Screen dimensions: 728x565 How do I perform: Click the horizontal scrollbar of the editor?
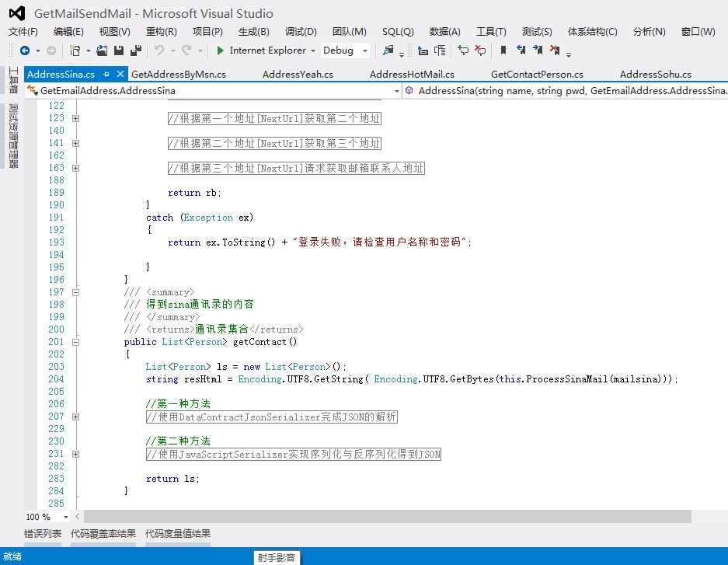pyautogui.click(x=387, y=517)
